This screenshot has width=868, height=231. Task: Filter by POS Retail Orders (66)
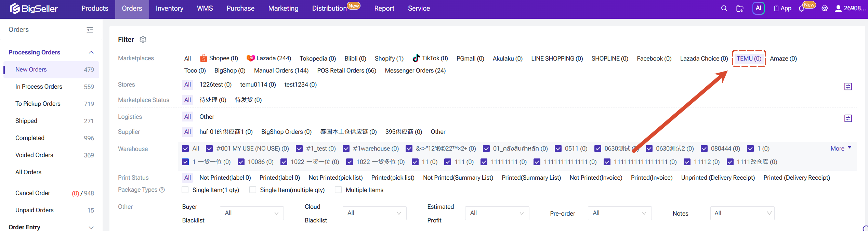[x=347, y=70]
